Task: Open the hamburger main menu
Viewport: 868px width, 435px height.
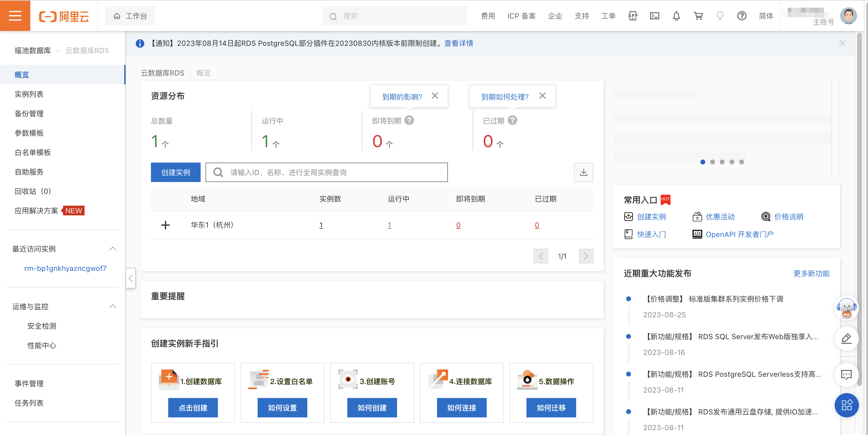Action: point(15,15)
